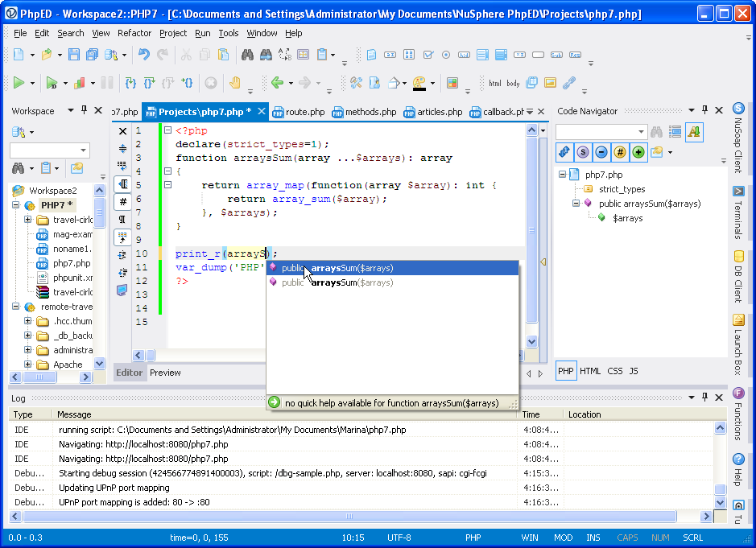This screenshot has height=548, width=756.
Task: Switch to the route.php tab
Action: coord(299,112)
